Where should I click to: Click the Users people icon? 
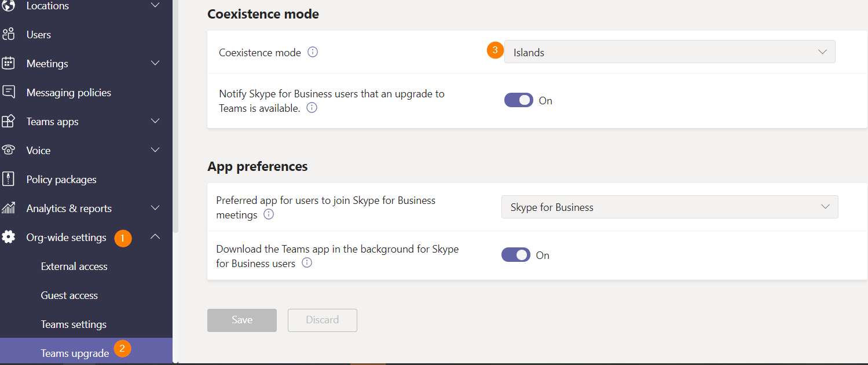pyautogui.click(x=8, y=35)
